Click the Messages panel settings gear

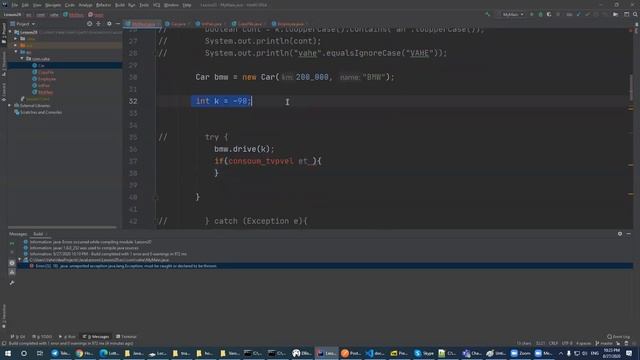coord(620,234)
